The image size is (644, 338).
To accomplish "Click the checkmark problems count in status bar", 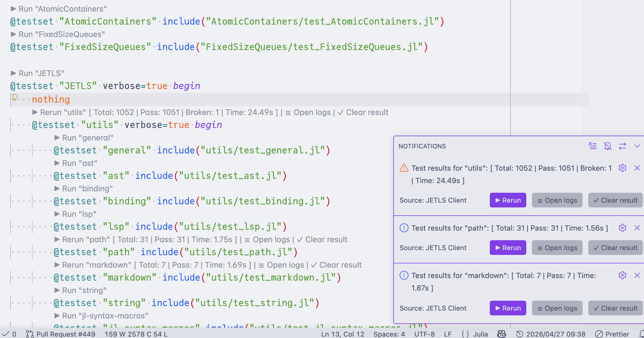I will click(x=9, y=334).
